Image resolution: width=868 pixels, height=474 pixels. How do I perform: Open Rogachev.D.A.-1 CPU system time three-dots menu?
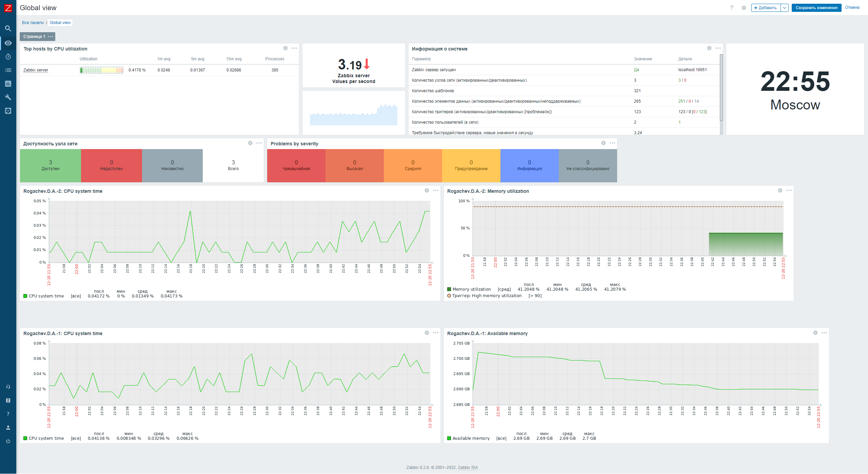[x=436, y=333]
